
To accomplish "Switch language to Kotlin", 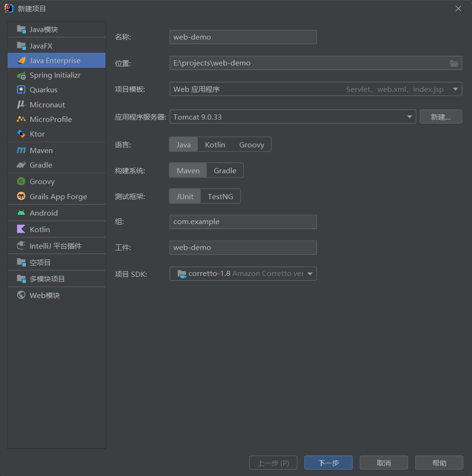I will coord(215,145).
